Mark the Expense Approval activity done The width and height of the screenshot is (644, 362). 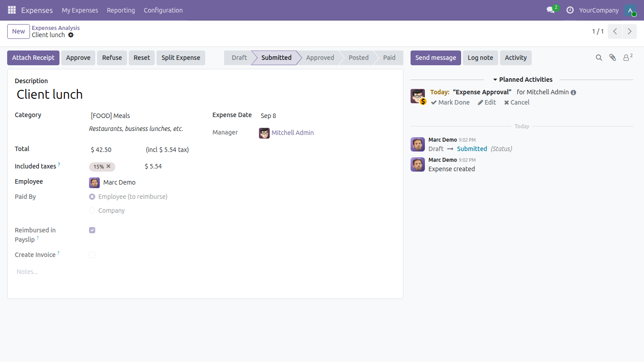click(x=450, y=102)
